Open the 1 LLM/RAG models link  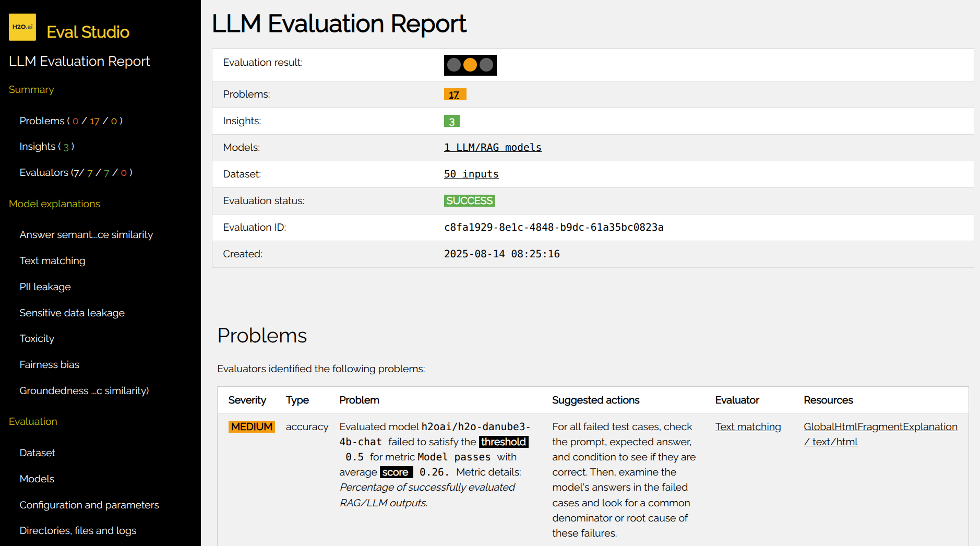coord(493,147)
